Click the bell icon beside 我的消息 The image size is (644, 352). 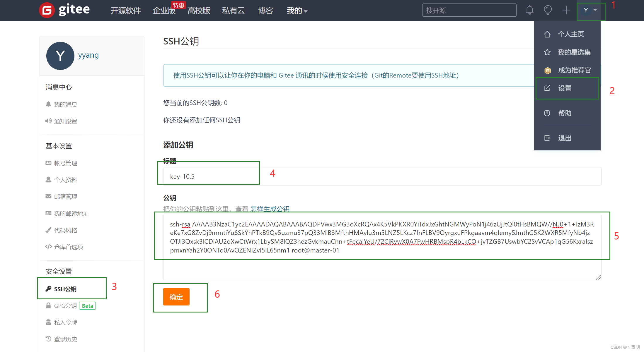click(x=48, y=104)
